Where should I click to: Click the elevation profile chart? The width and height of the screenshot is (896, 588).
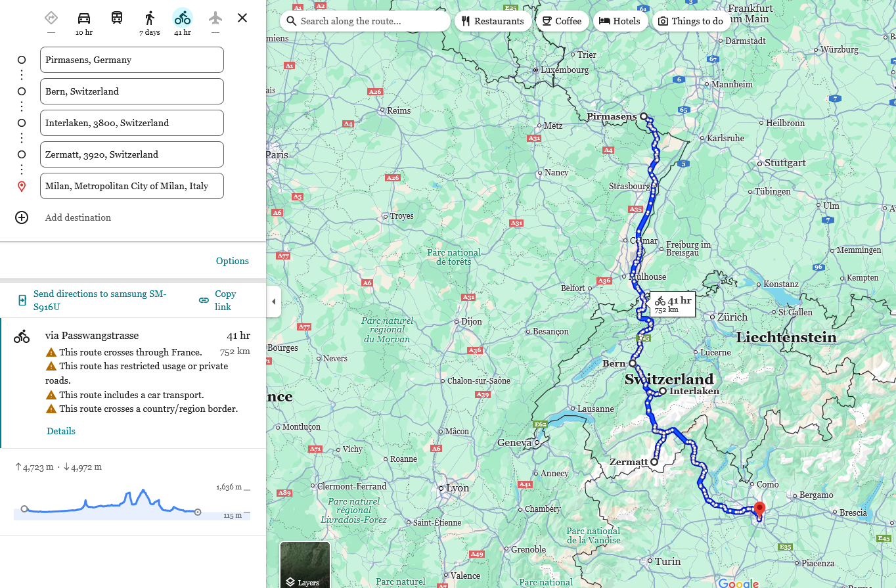point(131,503)
